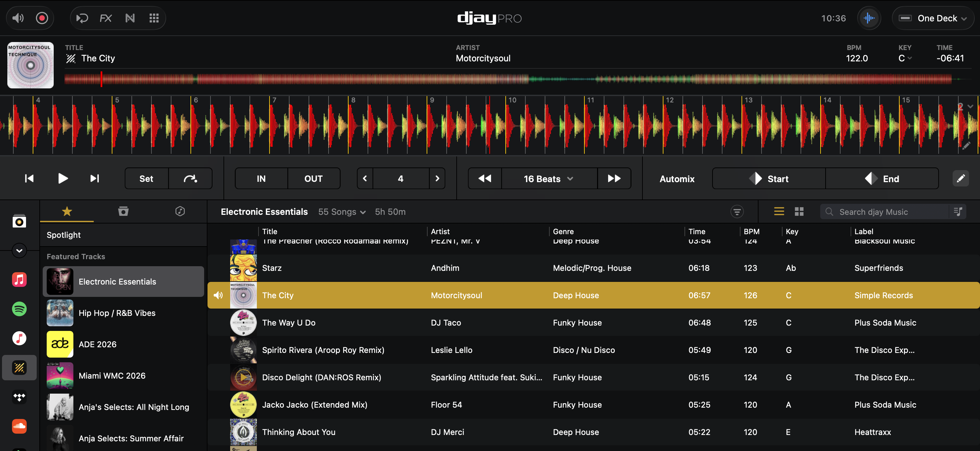Select the Spotlight star tab
Screen dimensions: 980x451
67,211
